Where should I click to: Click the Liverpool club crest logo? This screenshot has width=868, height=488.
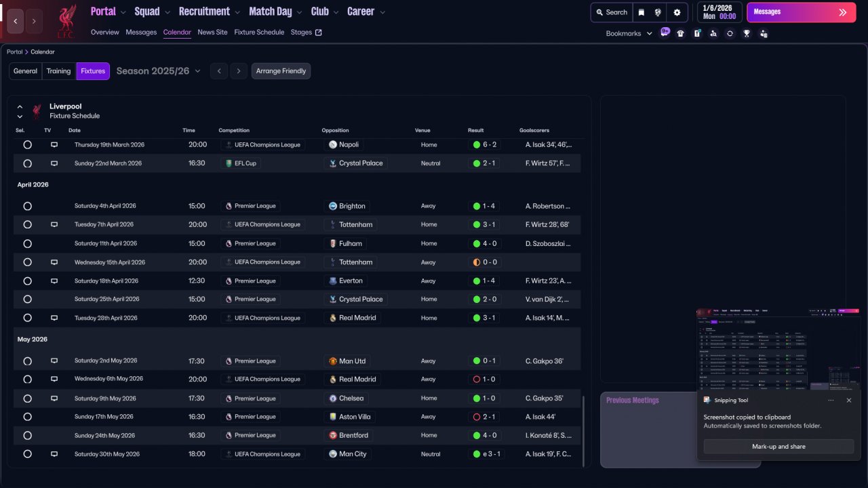point(66,21)
